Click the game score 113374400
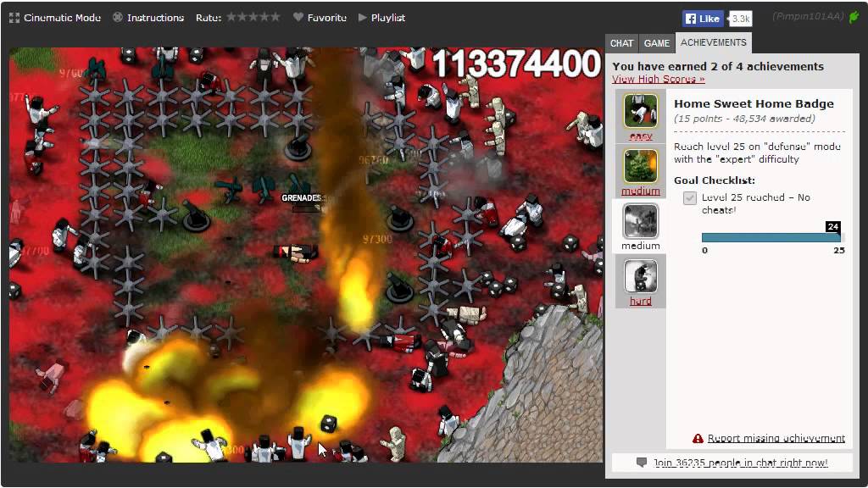 516,64
